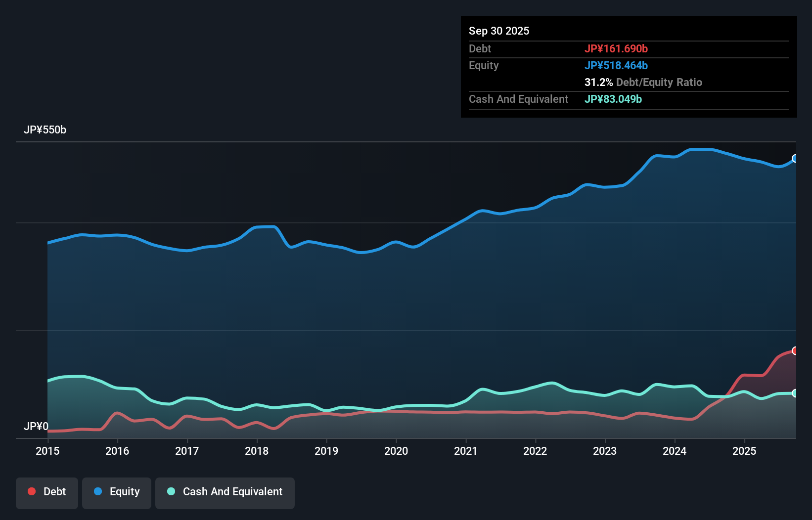Click the red Debt legend dot
Screen dimensions: 812x520
tap(31, 491)
